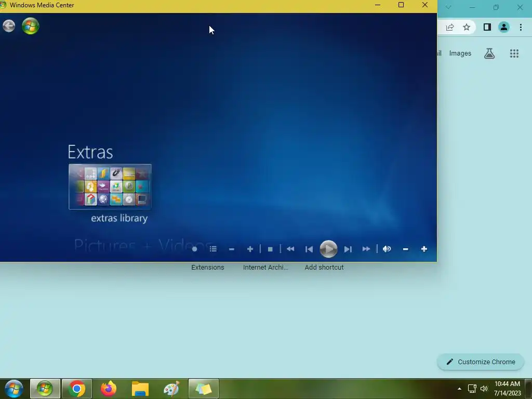Open Sticky Notes taskbar icon
This screenshot has height=399, width=532.
[x=203, y=389]
